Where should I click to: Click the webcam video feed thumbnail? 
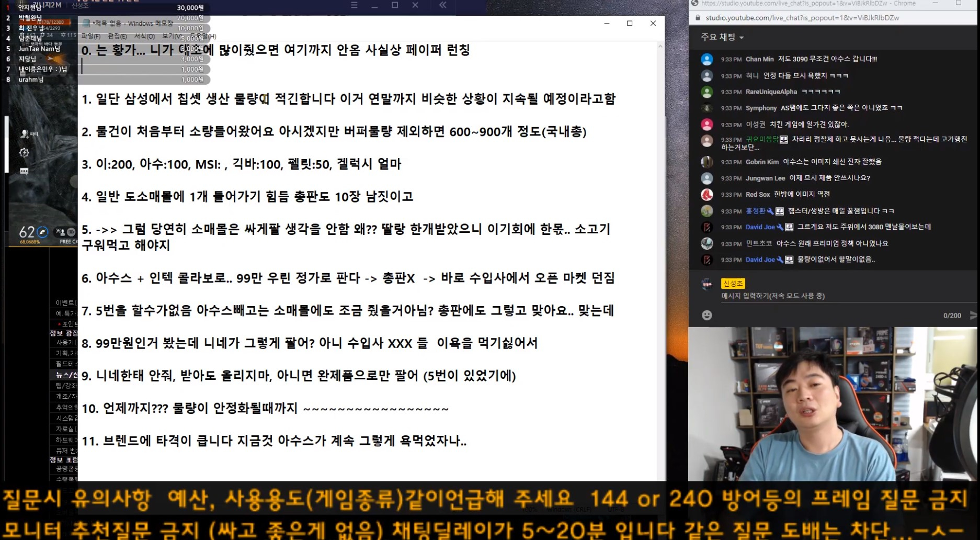833,404
